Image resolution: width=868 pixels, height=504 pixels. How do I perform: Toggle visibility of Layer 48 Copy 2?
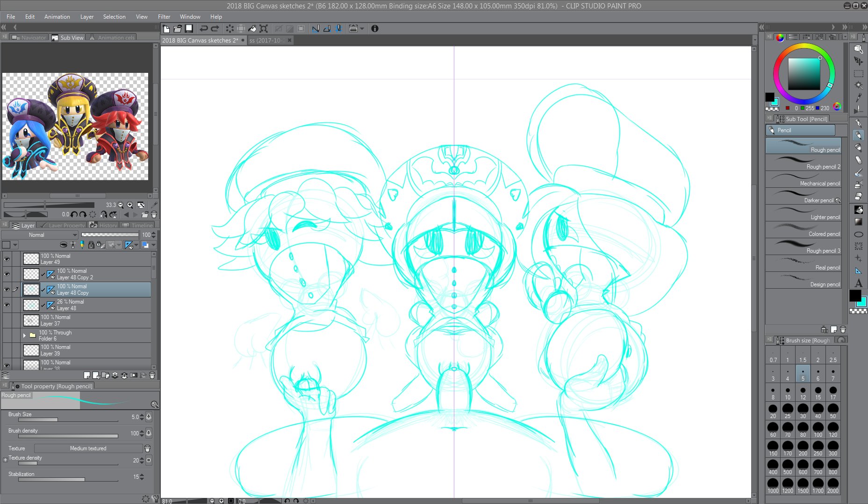tap(7, 274)
